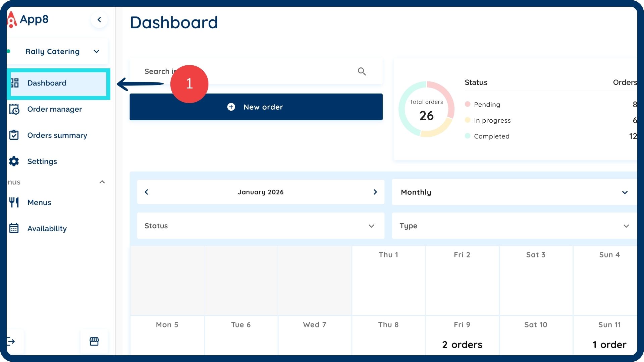The image size is (644, 362).
Task: Go to next month after January 2026
Action: tap(375, 192)
